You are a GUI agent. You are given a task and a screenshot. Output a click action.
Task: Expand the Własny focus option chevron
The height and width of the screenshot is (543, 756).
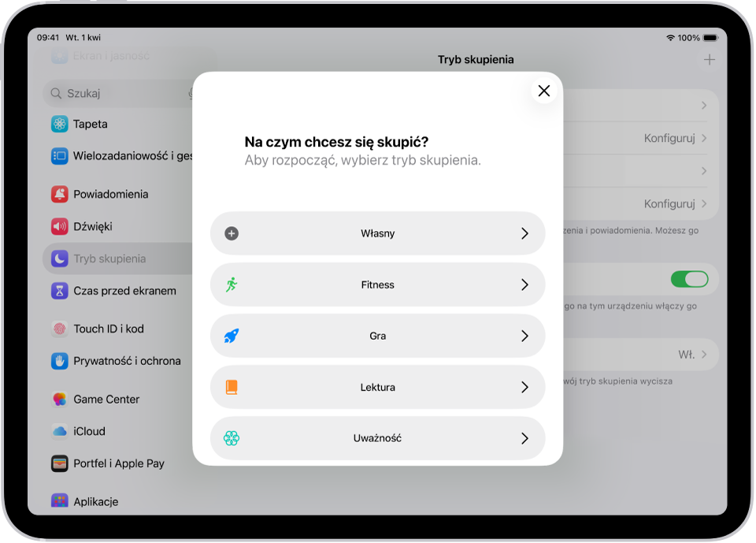tap(525, 233)
